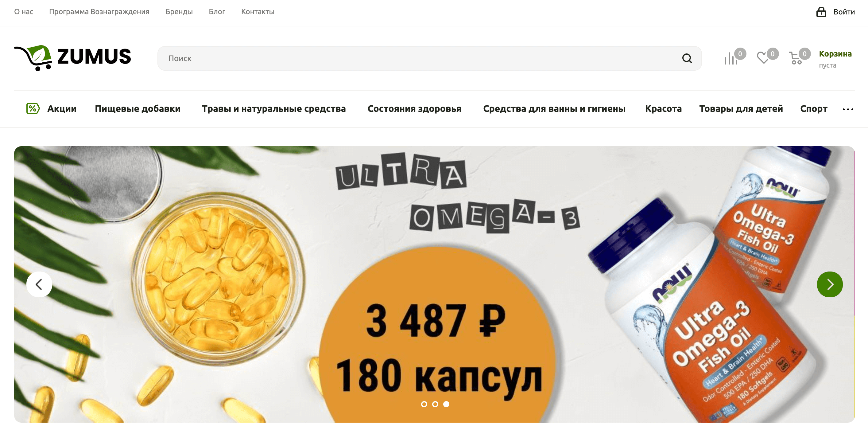Viewport: 868px width, 438px height.
Task: Select the third slider dot
Action: click(x=446, y=404)
